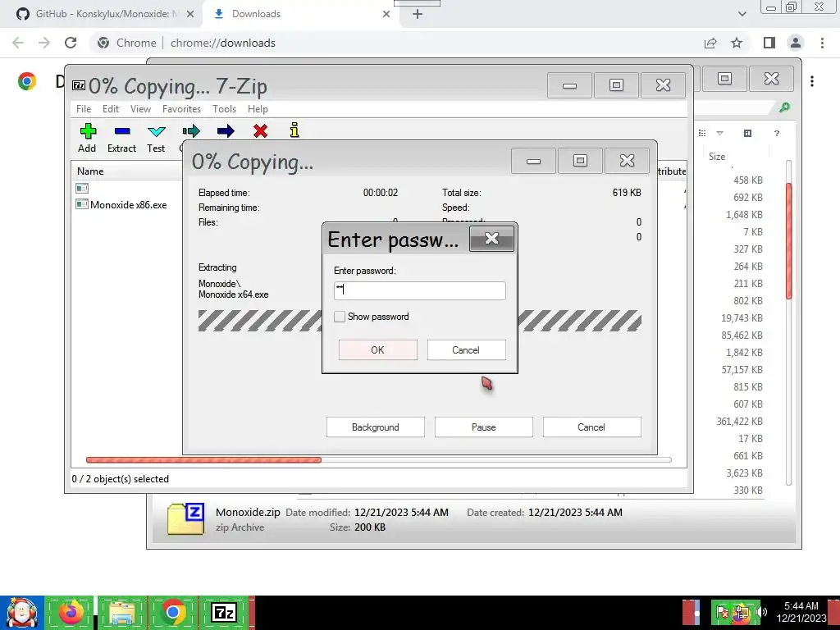This screenshot has height=630, width=840.
Task: Click the 7z logo in the 7-Zip title bar
Action: point(79,85)
